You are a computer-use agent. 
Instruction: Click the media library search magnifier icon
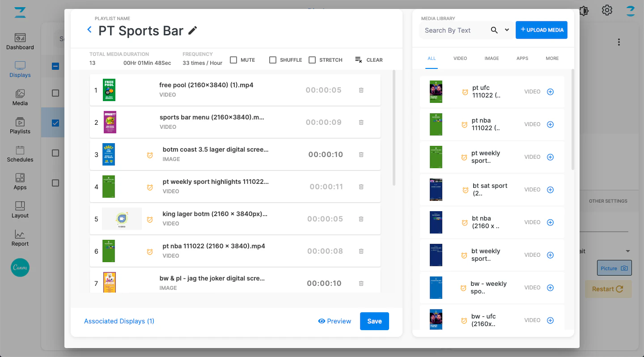click(494, 30)
